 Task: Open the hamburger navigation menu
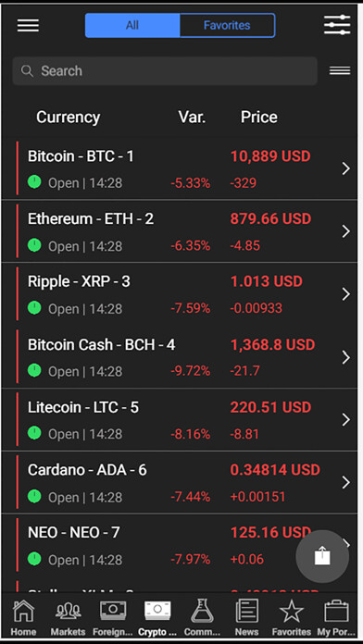[28, 26]
